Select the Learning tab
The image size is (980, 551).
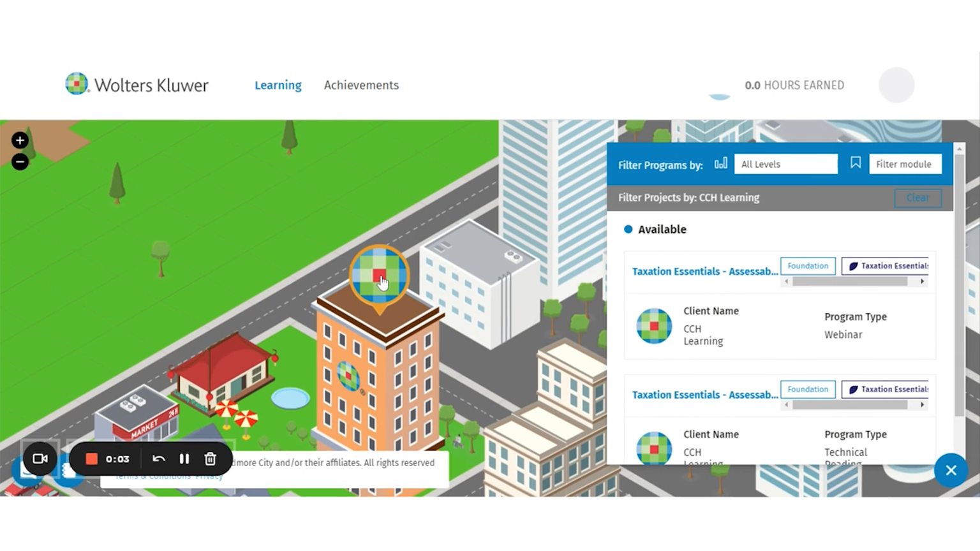(278, 85)
